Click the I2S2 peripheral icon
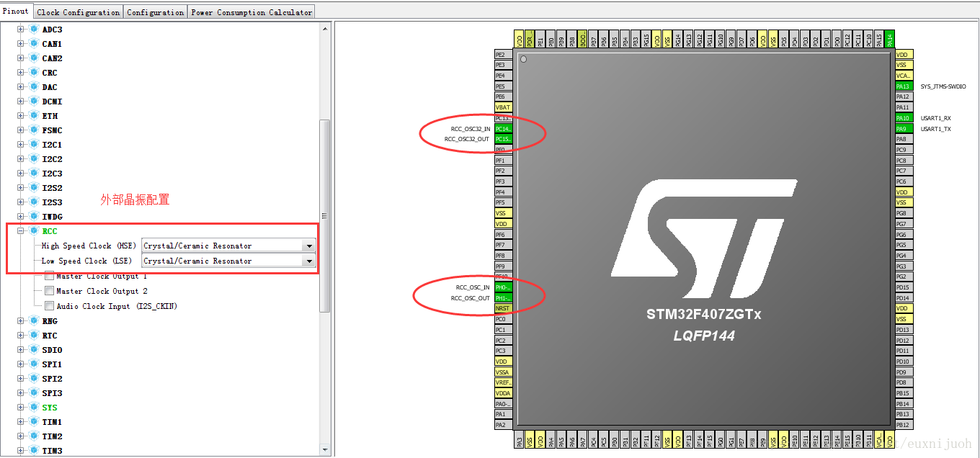The height and width of the screenshot is (458, 980). pyautogui.click(x=34, y=188)
